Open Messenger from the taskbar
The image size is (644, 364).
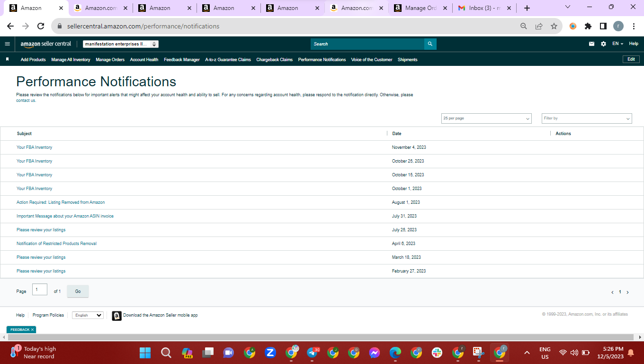[375, 353]
